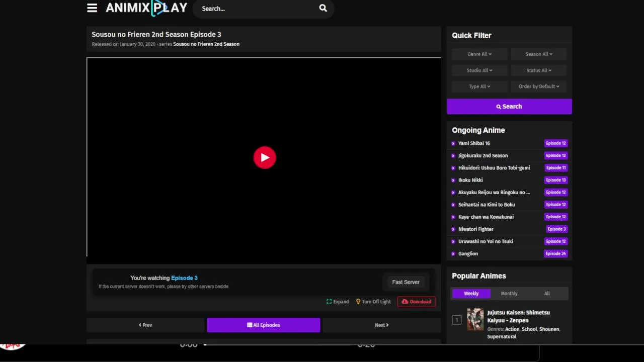Switch to the All popular tab
This screenshot has height=362, width=644.
547,294
